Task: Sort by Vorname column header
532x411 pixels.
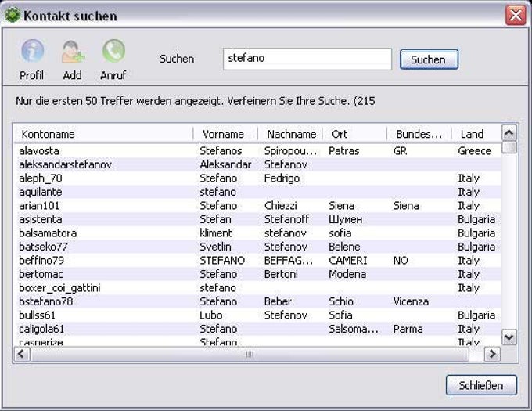Action: [x=225, y=134]
